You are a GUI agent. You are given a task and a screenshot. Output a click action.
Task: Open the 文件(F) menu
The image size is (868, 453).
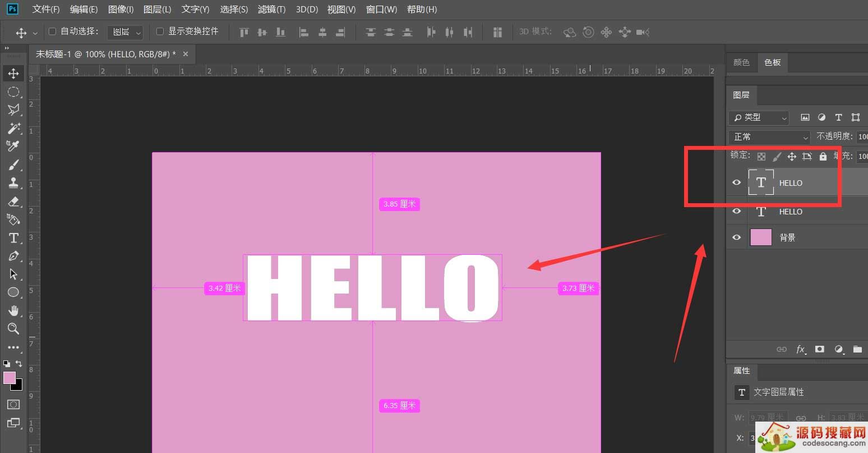pyautogui.click(x=46, y=10)
